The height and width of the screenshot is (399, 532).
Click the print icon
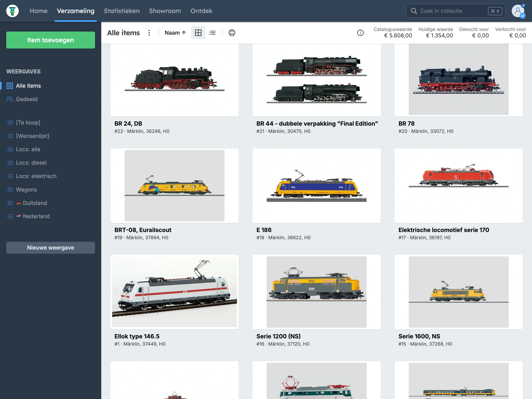pyautogui.click(x=232, y=33)
